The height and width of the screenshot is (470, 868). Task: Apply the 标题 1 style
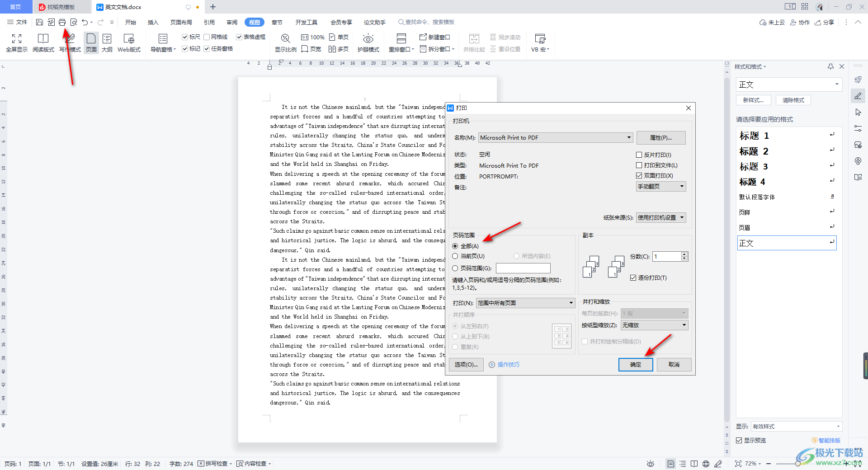point(787,136)
